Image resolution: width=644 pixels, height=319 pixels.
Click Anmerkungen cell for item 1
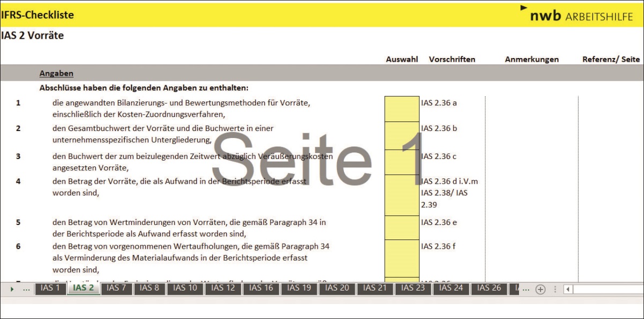pyautogui.click(x=531, y=108)
